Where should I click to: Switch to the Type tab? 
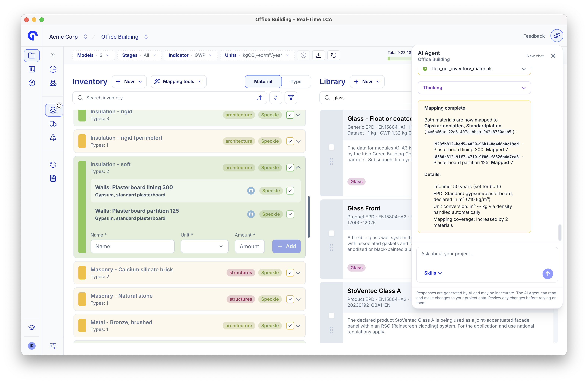click(296, 81)
